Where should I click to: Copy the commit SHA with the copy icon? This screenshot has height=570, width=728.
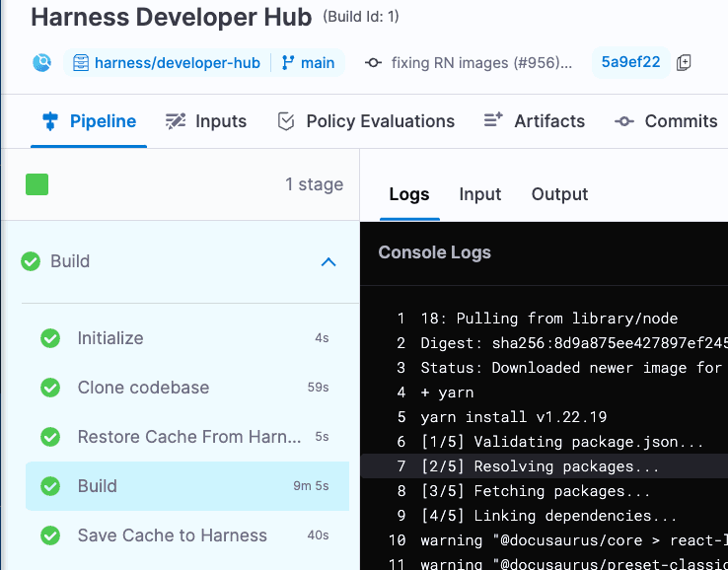684,62
